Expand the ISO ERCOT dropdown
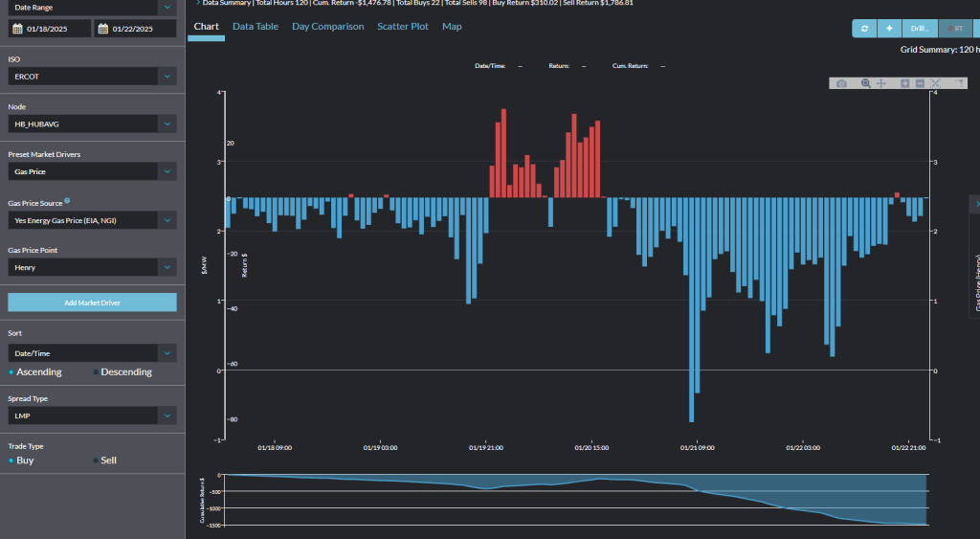The width and height of the screenshot is (980, 539). tap(167, 76)
